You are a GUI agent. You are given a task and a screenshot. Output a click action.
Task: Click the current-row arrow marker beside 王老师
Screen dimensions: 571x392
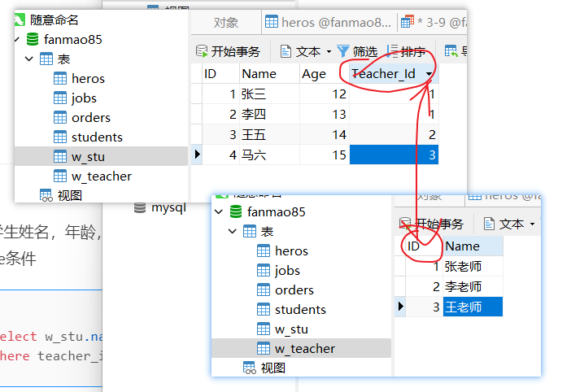400,306
